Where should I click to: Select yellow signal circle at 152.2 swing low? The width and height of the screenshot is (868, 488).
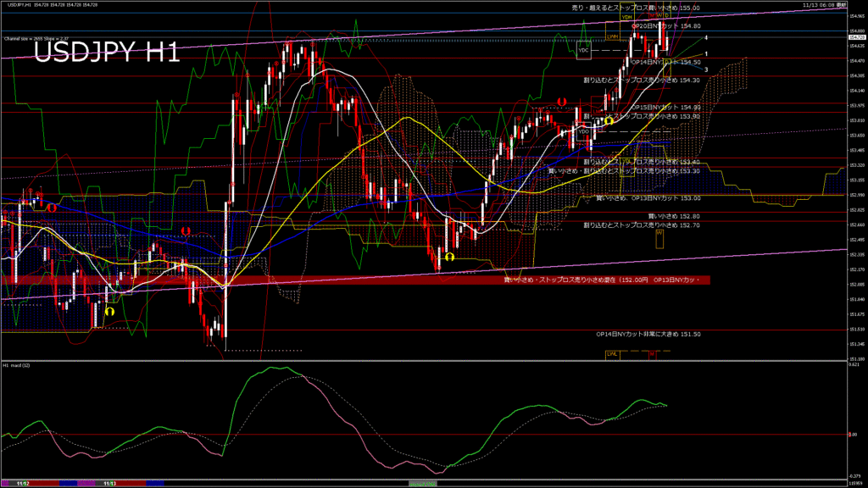coord(449,256)
